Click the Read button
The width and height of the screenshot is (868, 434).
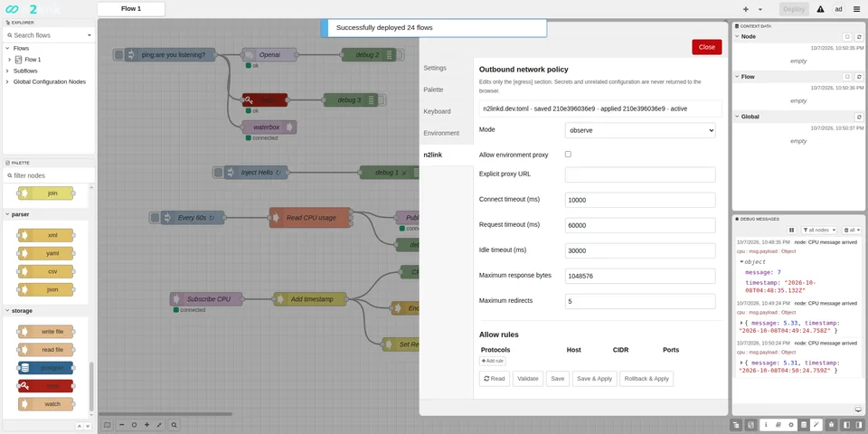pyautogui.click(x=495, y=379)
